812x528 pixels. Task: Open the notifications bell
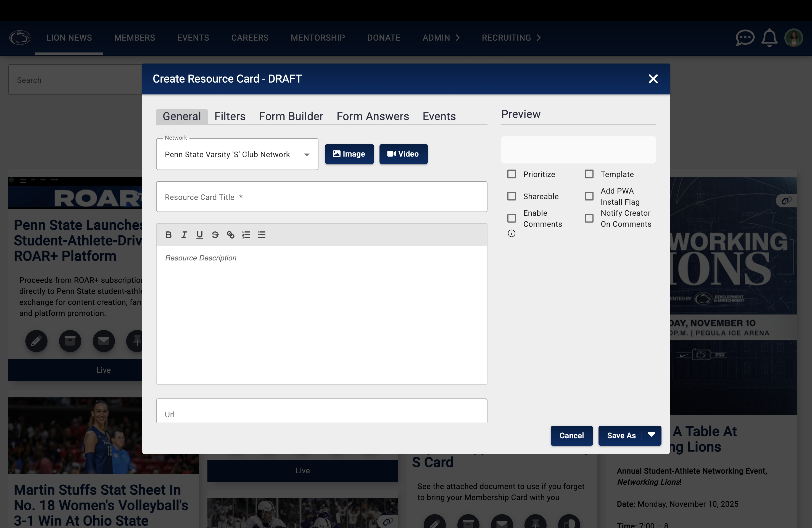[x=769, y=38]
